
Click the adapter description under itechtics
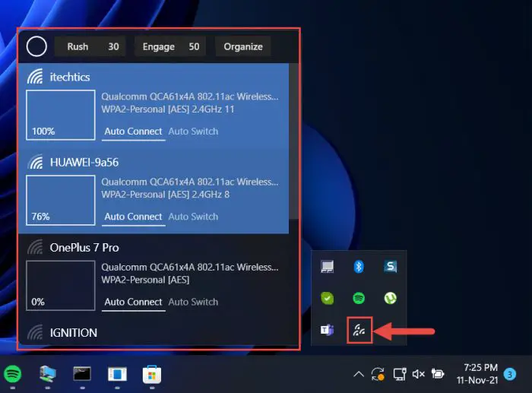(190, 97)
